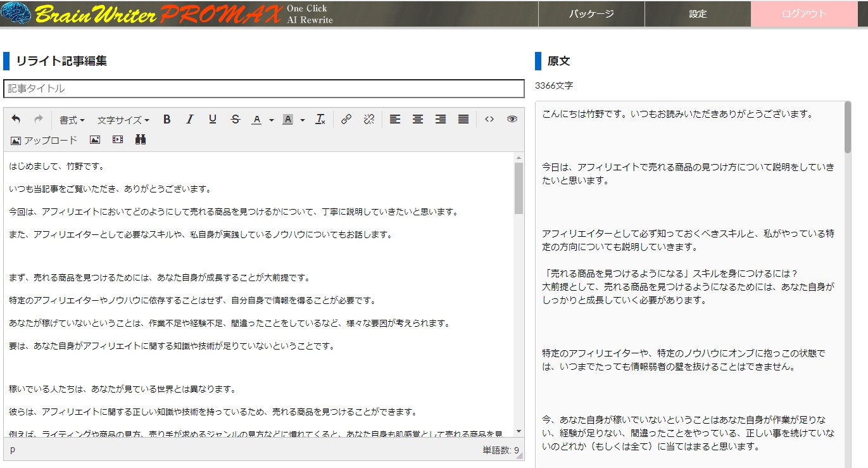Click the undo arrow icon

pyautogui.click(x=16, y=120)
